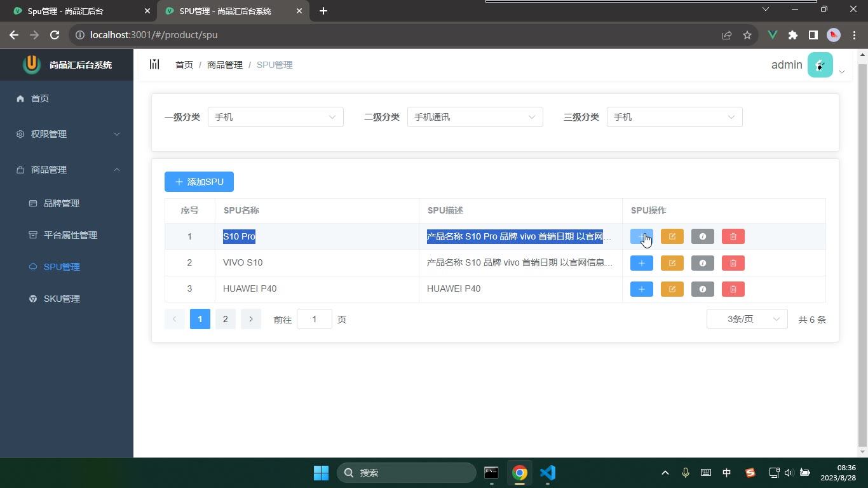Delete the S10 Pro SPU
Viewport: 868px width, 488px height.
click(x=733, y=236)
